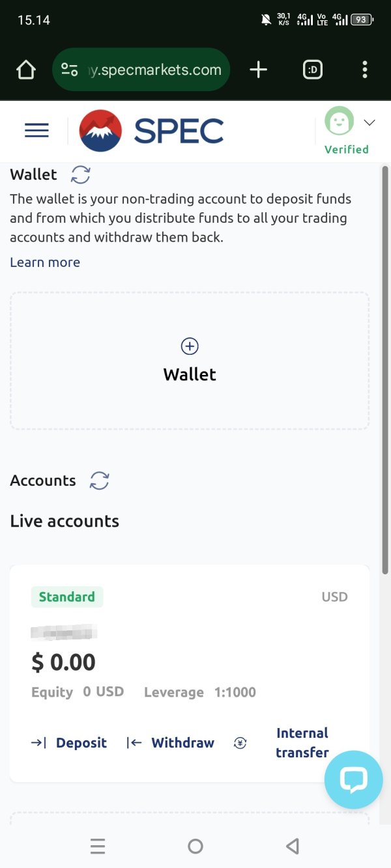Screen dimensions: 391x868
Task: Open the browser three-dot menu
Action: tap(364, 70)
